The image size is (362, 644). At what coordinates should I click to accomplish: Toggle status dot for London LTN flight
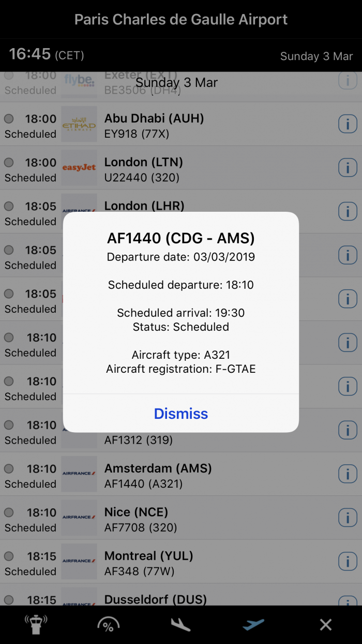tap(9, 163)
